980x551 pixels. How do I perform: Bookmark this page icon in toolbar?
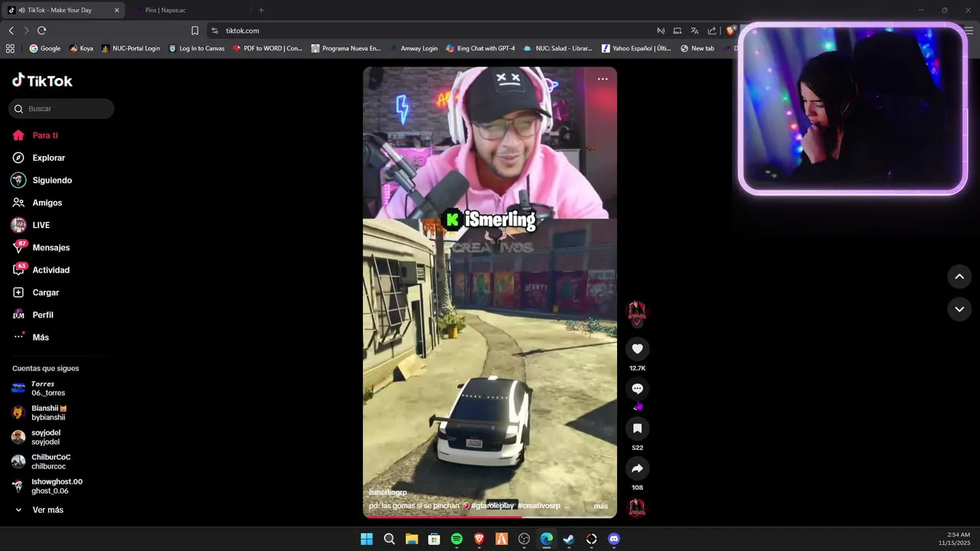point(194,31)
